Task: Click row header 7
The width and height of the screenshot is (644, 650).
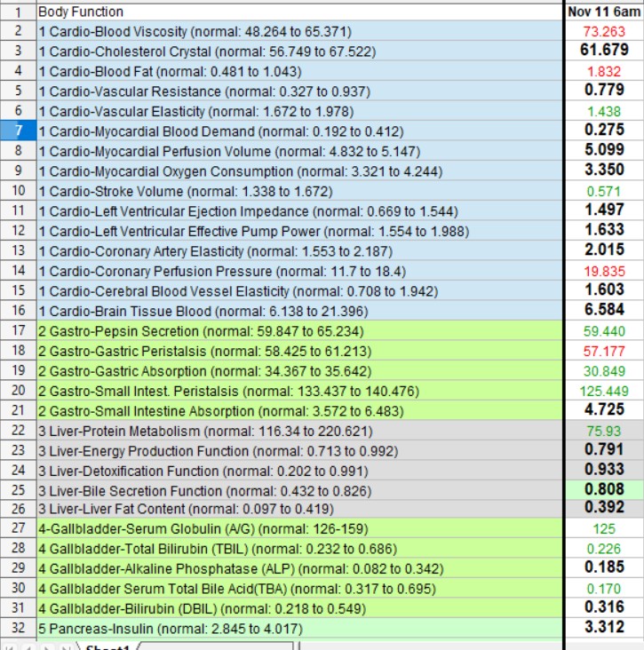Action: pos(18,131)
